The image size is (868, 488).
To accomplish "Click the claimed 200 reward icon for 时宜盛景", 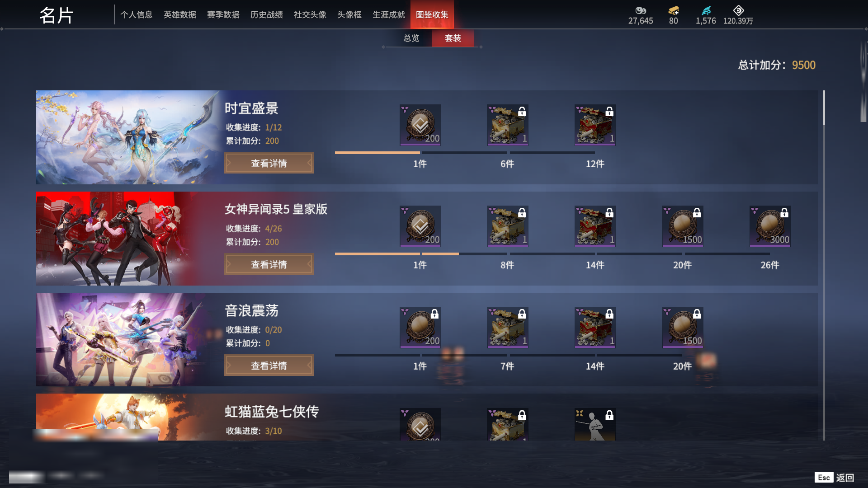I will click(420, 125).
